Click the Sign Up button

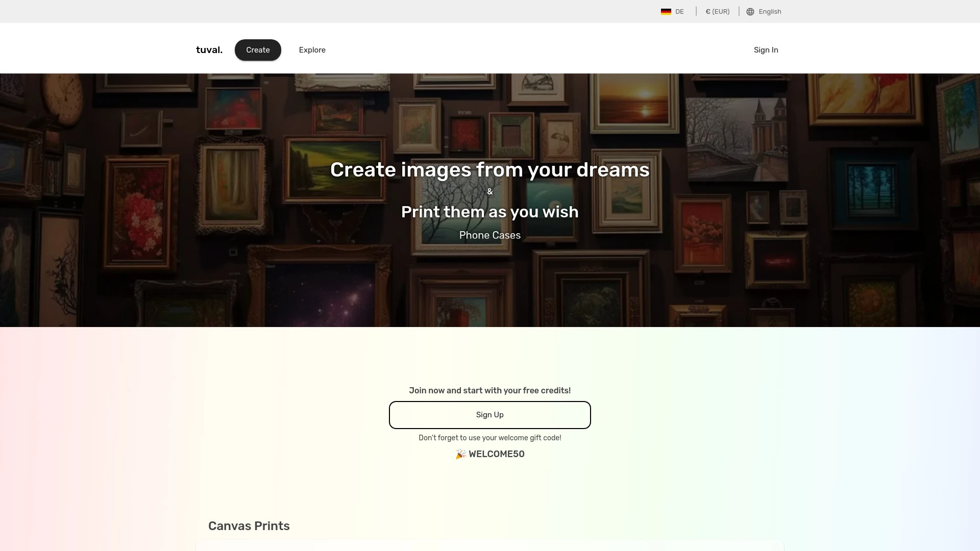(489, 415)
